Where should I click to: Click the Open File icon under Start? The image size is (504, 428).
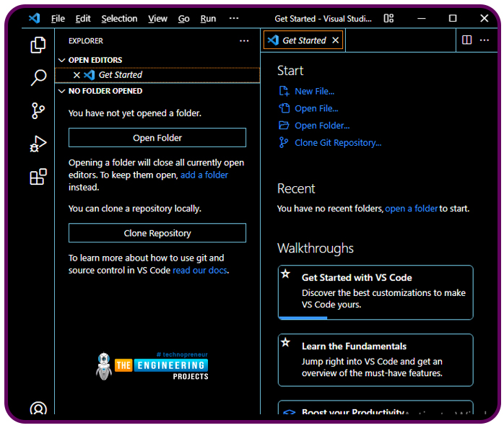point(284,108)
